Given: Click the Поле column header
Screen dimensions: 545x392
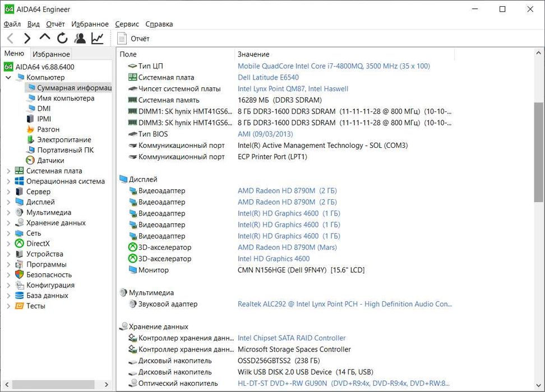Looking at the screenshot, I should 175,54.
